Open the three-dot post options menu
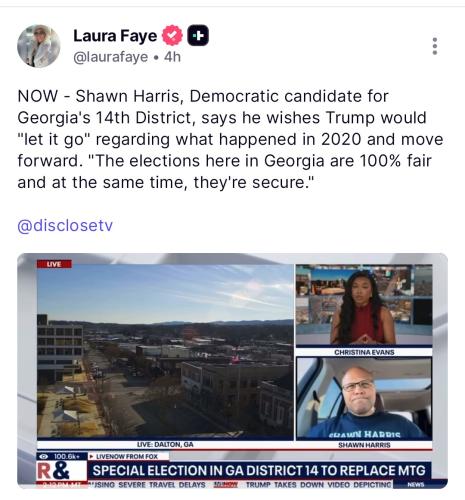The image size is (465, 500). tap(435, 46)
